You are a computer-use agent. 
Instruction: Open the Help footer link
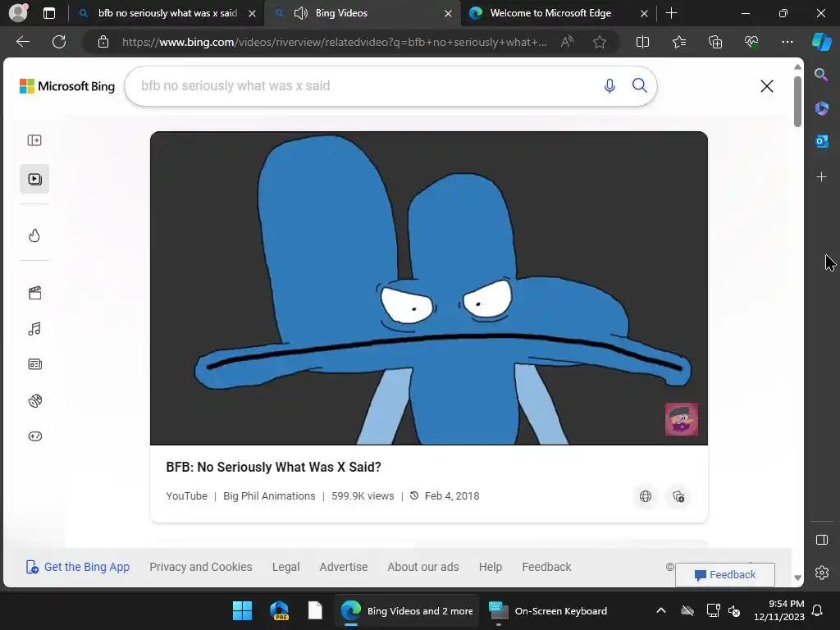(491, 567)
